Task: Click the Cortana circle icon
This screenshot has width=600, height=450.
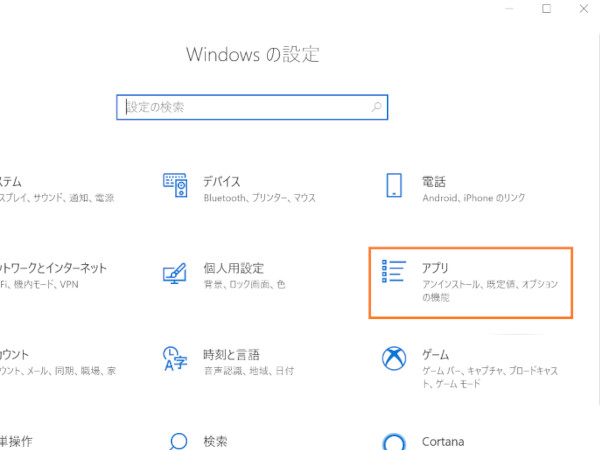Action: coord(394,442)
